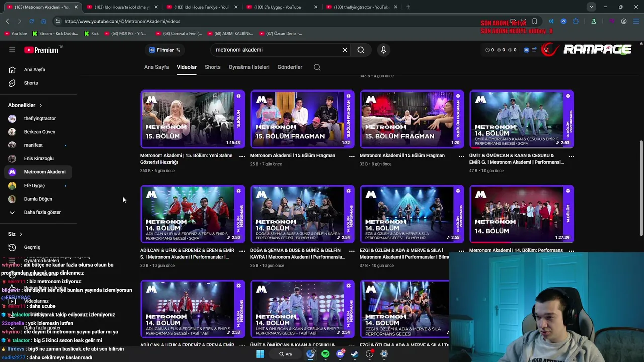Open Geçmiş history in the sidebar
The image size is (644, 362).
coord(38,247)
